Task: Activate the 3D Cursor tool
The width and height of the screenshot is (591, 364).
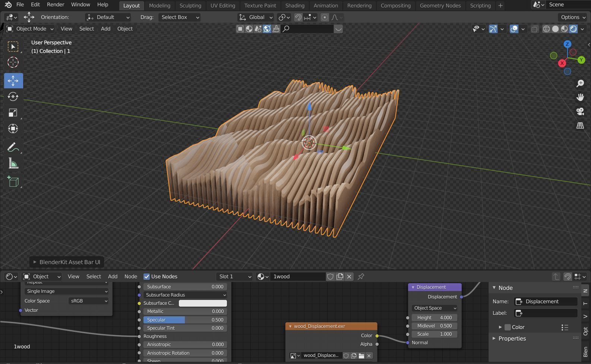Action: [13, 62]
